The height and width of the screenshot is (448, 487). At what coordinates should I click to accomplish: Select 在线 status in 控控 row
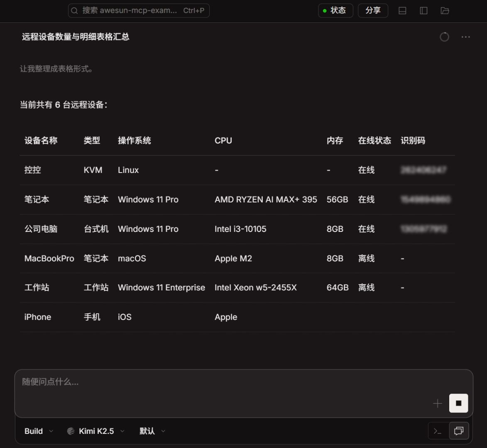(x=366, y=170)
